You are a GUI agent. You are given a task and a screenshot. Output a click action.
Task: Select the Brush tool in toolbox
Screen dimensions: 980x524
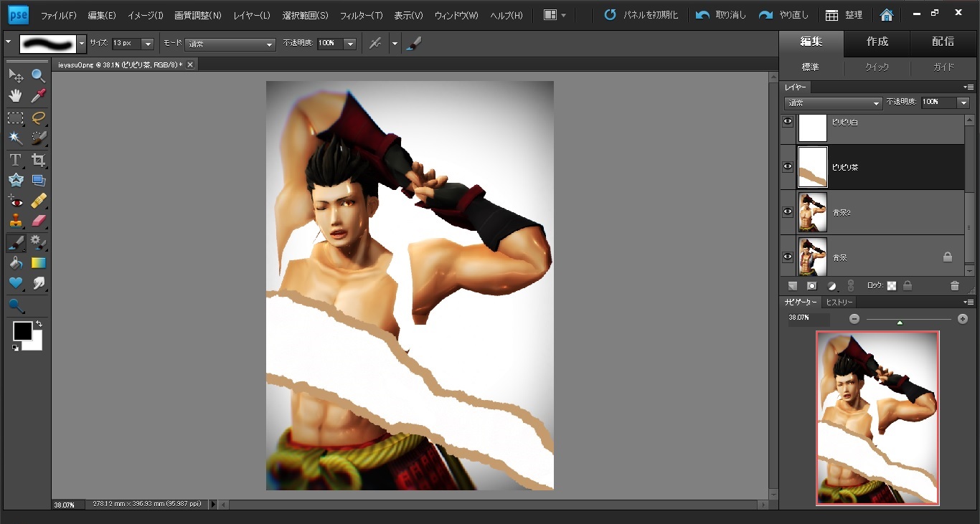click(15, 243)
